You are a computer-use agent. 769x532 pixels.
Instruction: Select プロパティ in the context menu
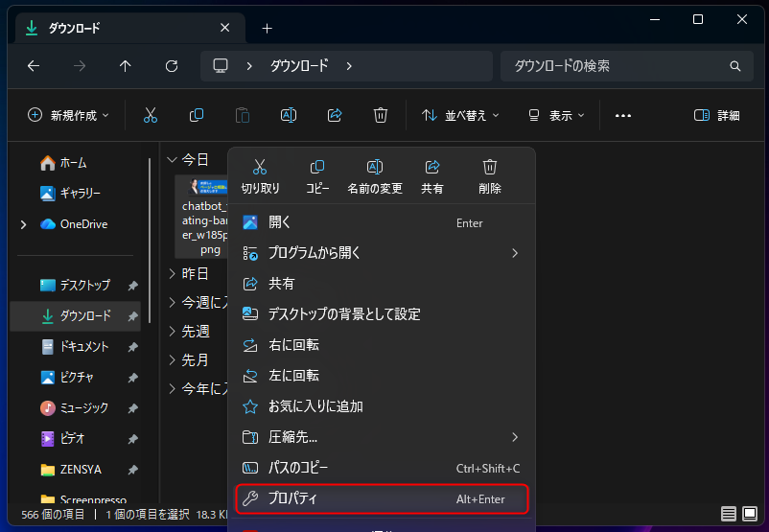tap(382, 498)
